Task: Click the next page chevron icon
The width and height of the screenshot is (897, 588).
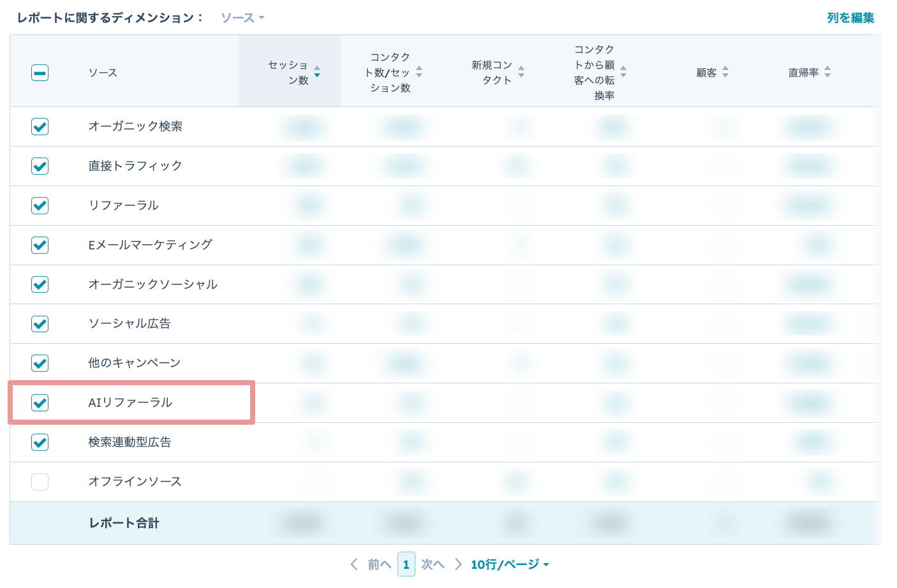Action: coord(458,564)
